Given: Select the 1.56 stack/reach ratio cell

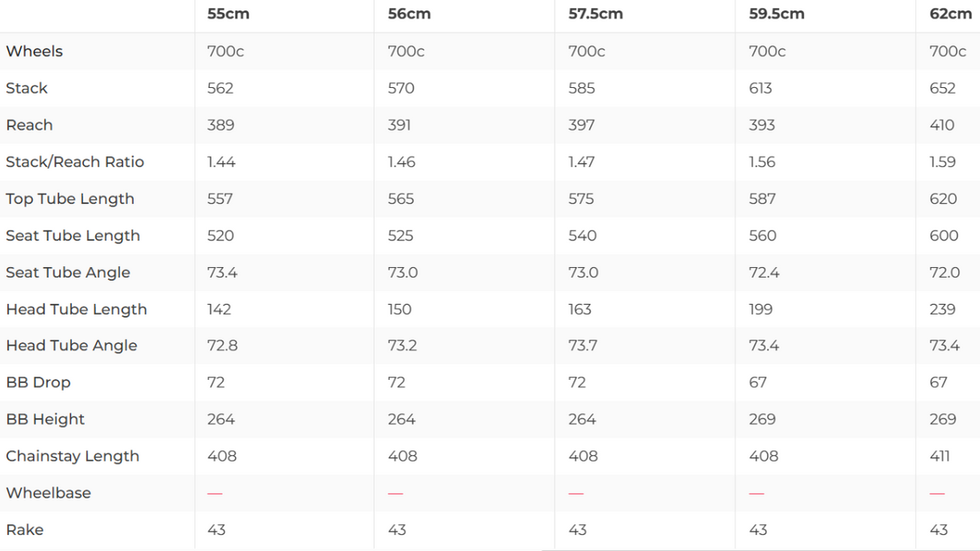Looking at the screenshot, I should (762, 161).
